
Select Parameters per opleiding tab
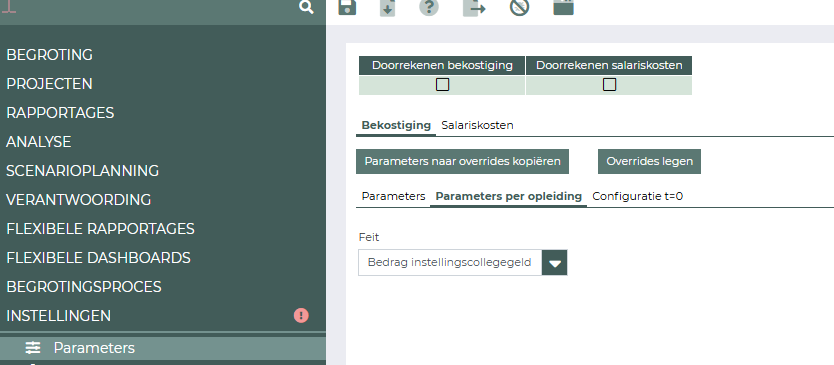pos(508,196)
